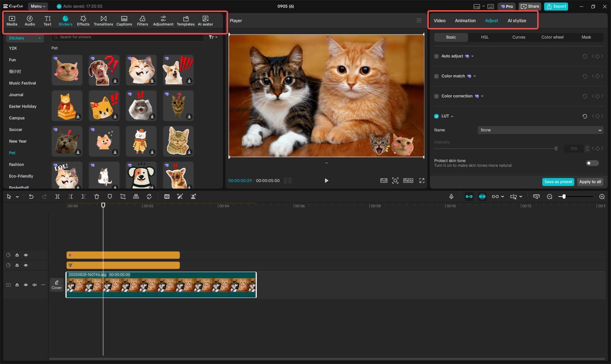This screenshot has height=364, width=611.
Task: Open the Effects panel
Action: 83,21
